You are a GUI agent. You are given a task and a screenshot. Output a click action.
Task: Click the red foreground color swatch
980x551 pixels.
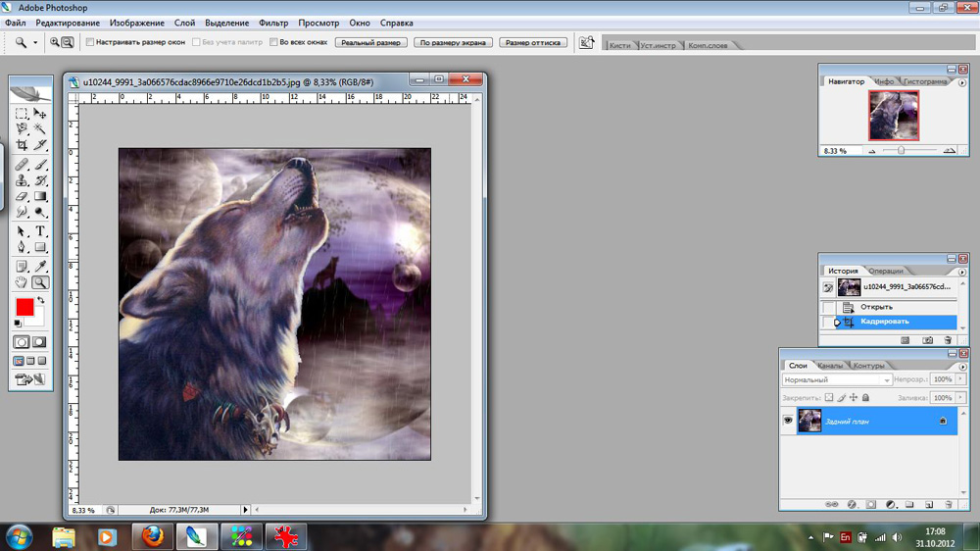24,307
